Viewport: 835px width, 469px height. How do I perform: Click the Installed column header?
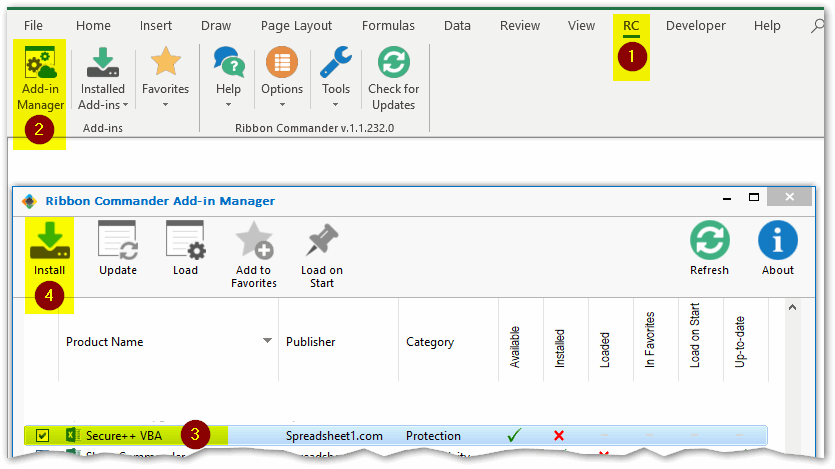point(559,348)
